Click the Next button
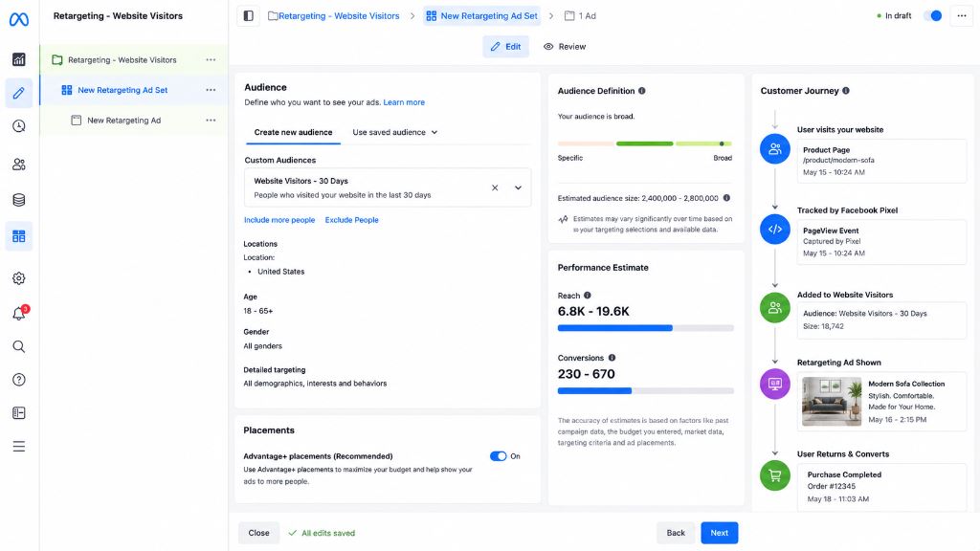Screen dimensions: 980x551 coord(720,533)
